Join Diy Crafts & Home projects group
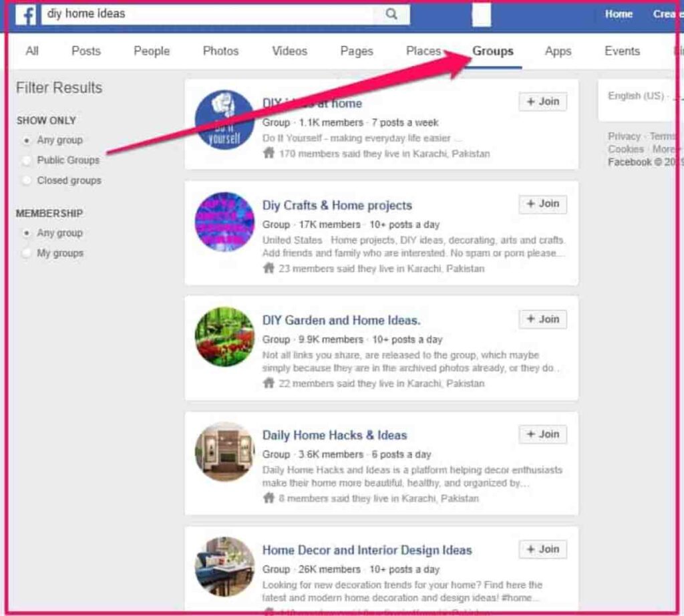The height and width of the screenshot is (616, 684). coord(542,204)
